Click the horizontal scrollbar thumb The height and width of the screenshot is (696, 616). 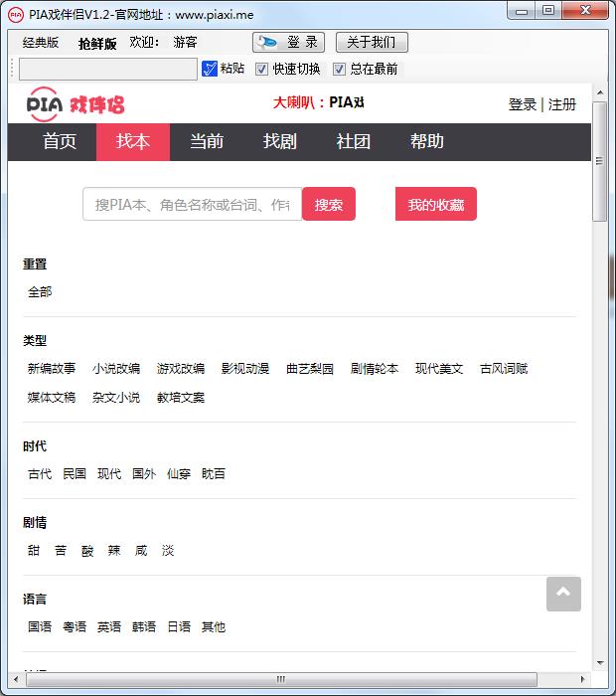click(281, 679)
